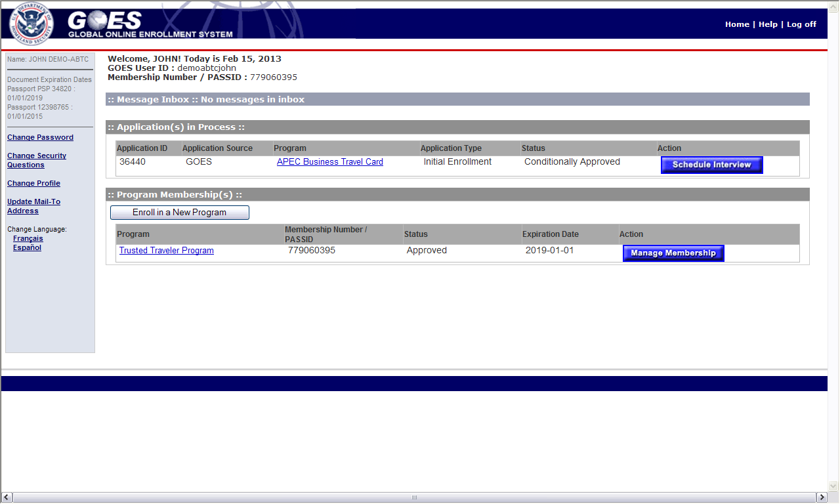Go to Change Profile
The width and height of the screenshot is (840, 504).
click(33, 184)
